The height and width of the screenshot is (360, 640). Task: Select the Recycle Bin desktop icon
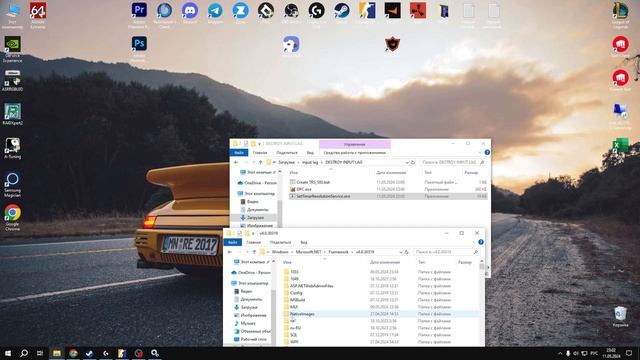620,317
